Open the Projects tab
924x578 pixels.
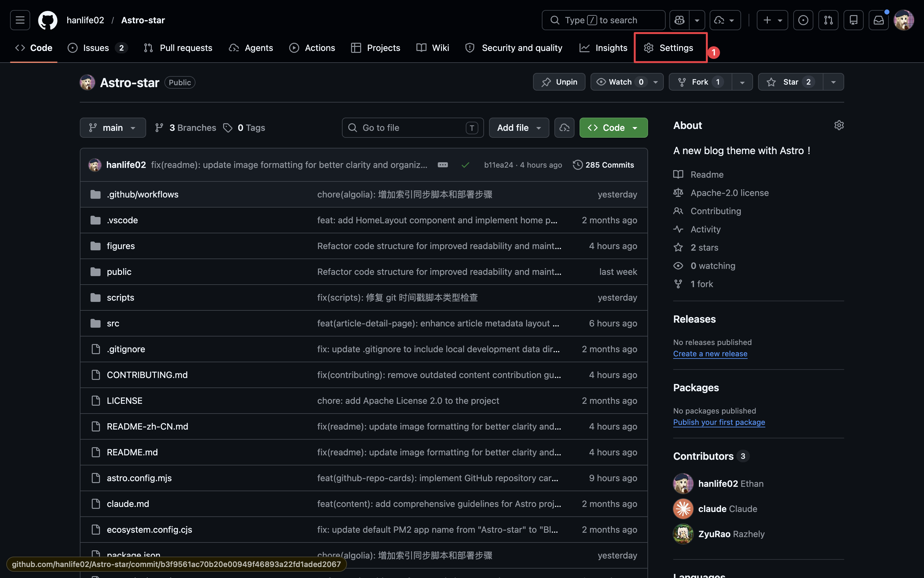pos(376,48)
